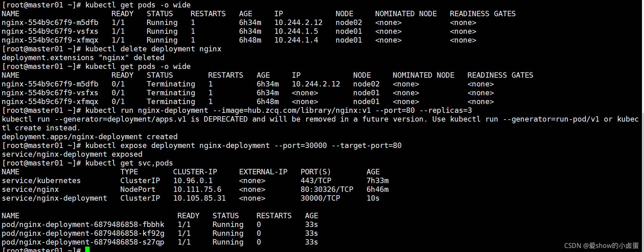Select cluster IP 10.96.0.1
This screenshot has width=644, height=252.
(193, 181)
